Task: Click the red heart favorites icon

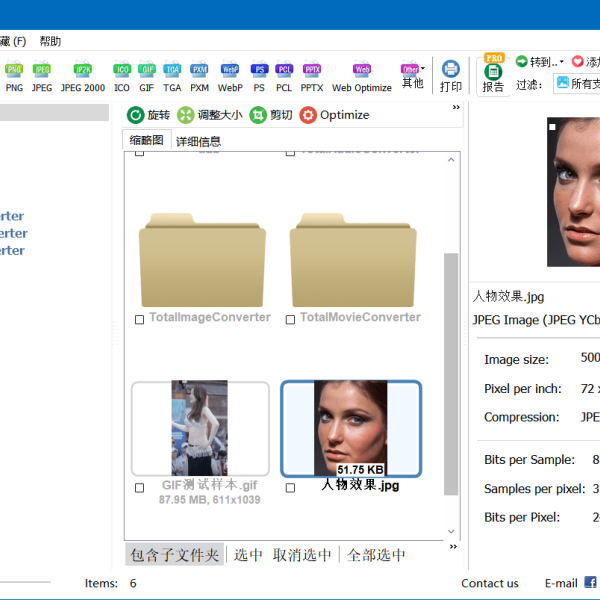Action: click(x=577, y=61)
